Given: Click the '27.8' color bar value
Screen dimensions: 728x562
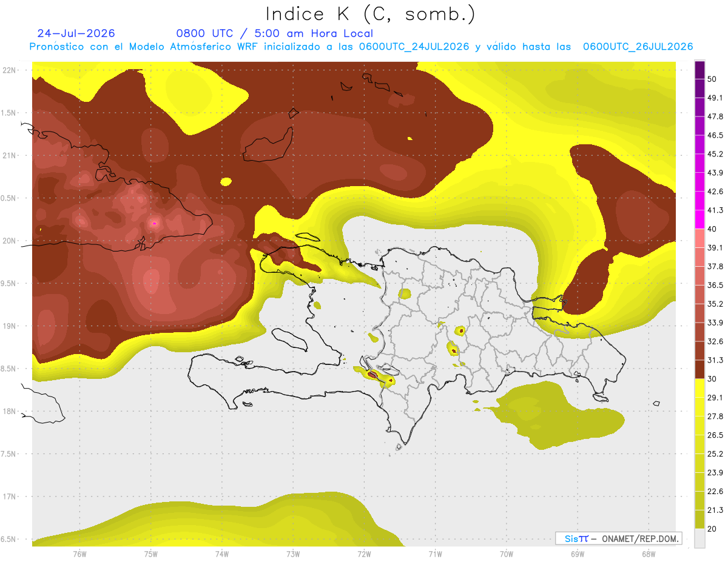Looking at the screenshot, I should click(x=715, y=416).
